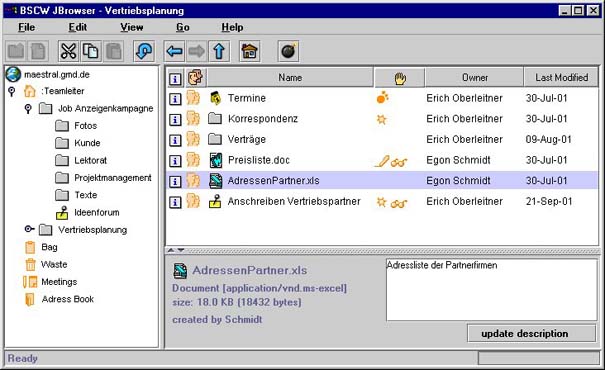Select the Verträge folder name in list

coord(247,139)
